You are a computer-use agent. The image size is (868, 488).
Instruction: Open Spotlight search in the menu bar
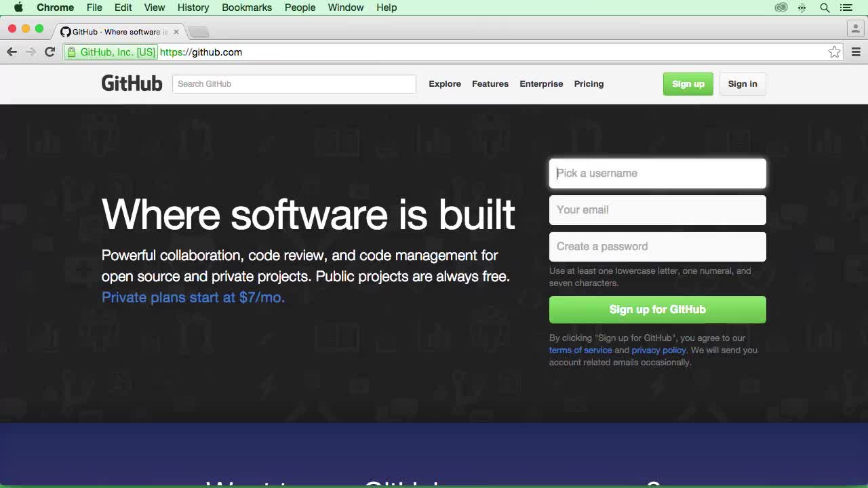tap(825, 7)
